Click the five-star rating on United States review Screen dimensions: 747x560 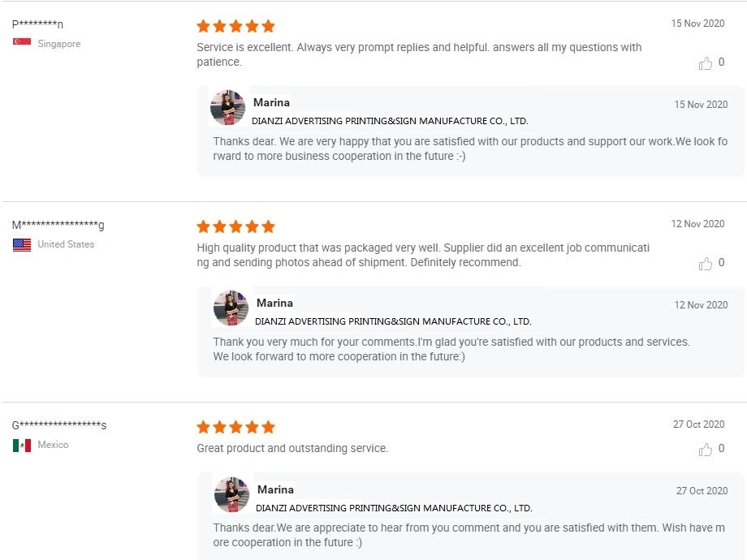(235, 226)
